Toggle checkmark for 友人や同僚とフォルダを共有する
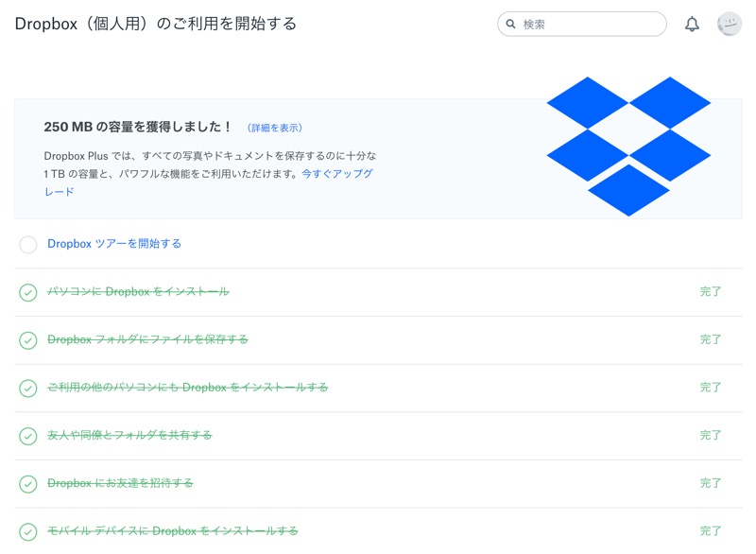Screen dimensions: 756x554 click(28, 436)
